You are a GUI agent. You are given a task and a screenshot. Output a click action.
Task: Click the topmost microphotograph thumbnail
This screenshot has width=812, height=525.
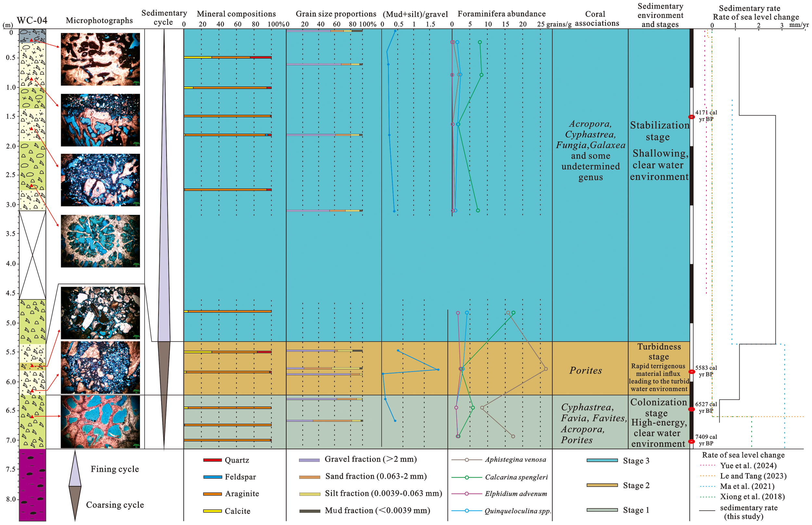click(x=100, y=59)
